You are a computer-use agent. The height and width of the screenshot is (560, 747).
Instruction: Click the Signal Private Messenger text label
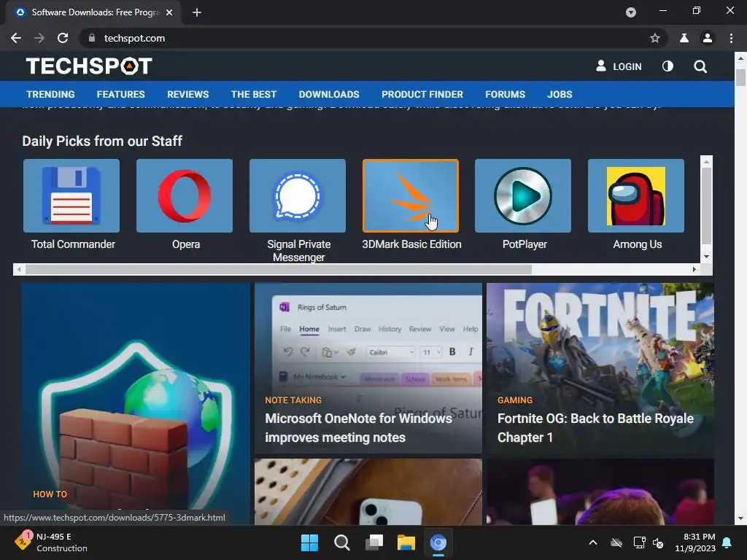tap(298, 251)
